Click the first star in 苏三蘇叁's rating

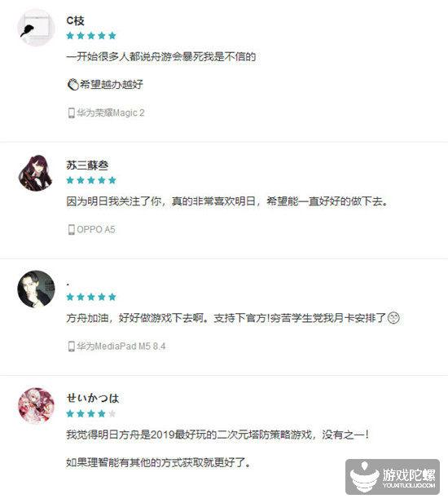(70, 180)
